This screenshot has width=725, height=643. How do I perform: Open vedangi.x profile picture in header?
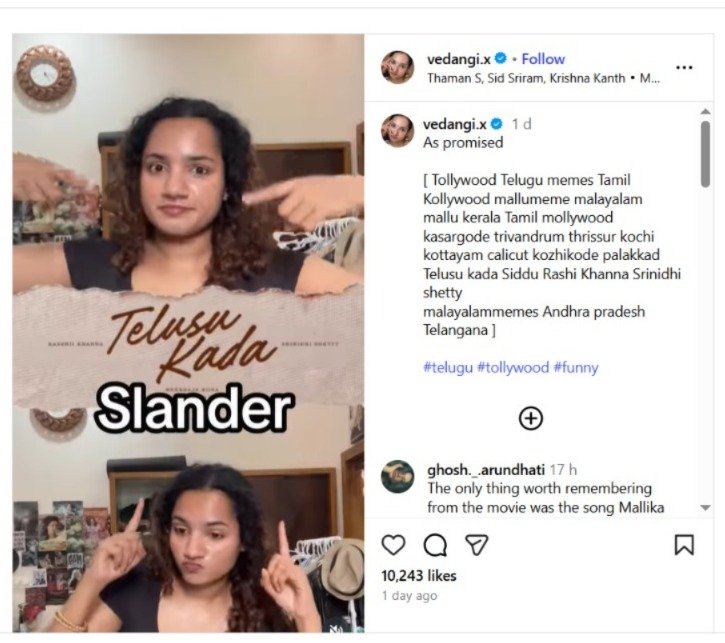click(397, 67)
